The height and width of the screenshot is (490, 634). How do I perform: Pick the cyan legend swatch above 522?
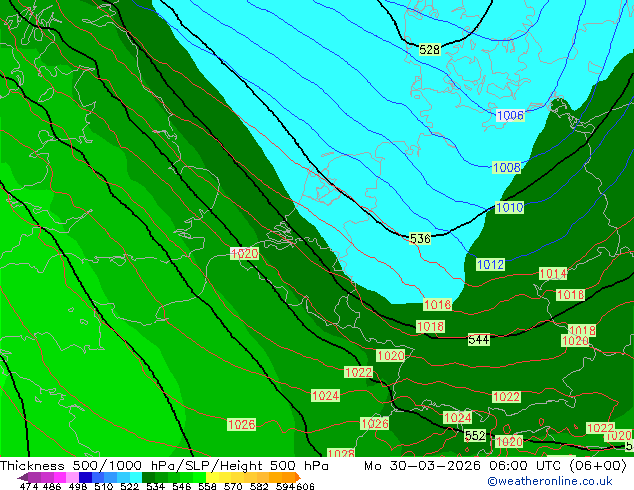tap(136, 477)
